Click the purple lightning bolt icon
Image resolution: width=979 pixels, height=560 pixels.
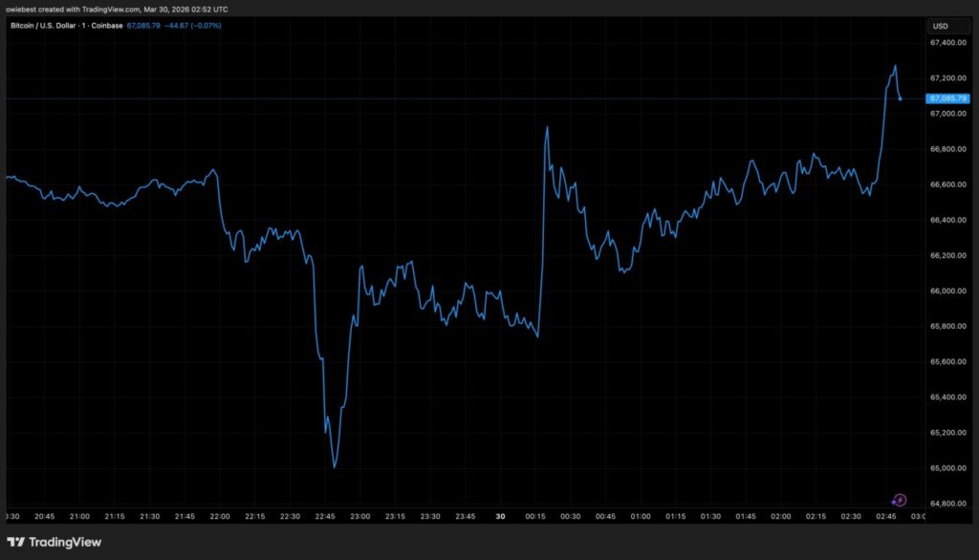899,500
